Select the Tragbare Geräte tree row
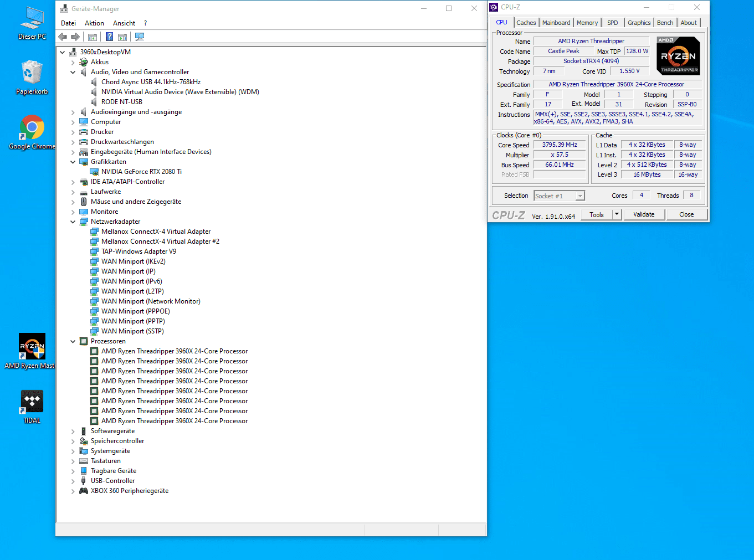 (x=114, y=471)
